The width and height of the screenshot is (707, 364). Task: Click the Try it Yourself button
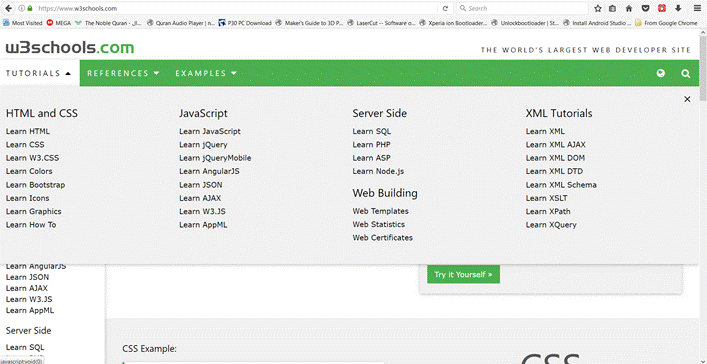tap(463, 274)
